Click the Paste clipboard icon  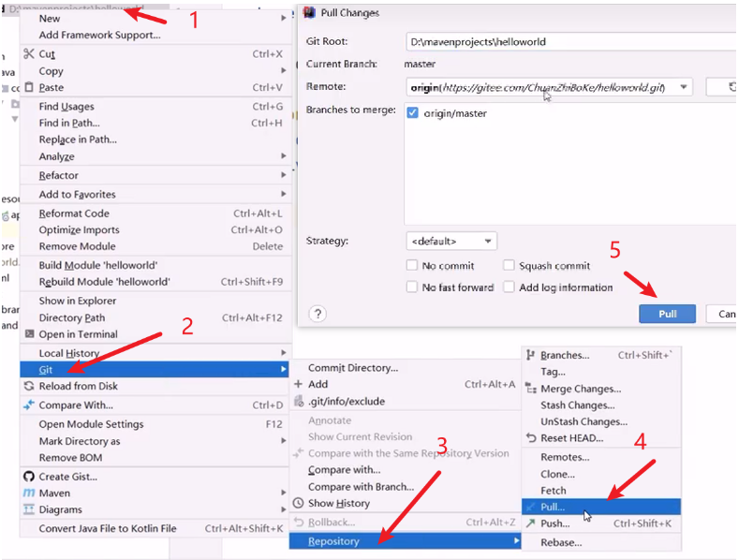29,87
